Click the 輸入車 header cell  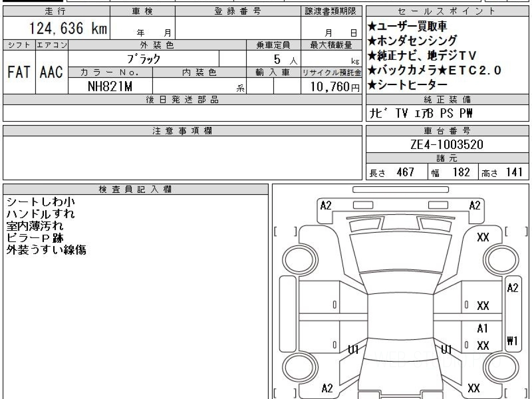(274, 72)
